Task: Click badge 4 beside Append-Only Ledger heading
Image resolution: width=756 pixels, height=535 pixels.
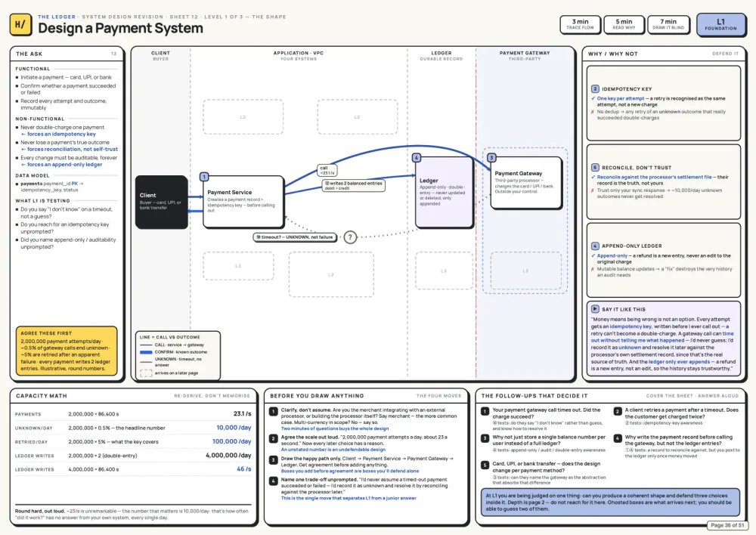Action: click(x=595, y=246)
